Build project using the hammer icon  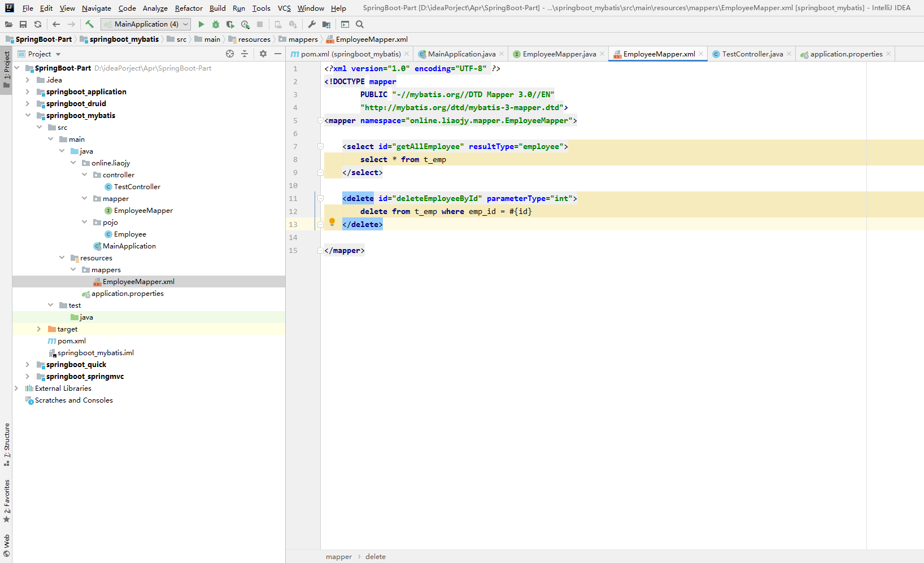point(89,24)
